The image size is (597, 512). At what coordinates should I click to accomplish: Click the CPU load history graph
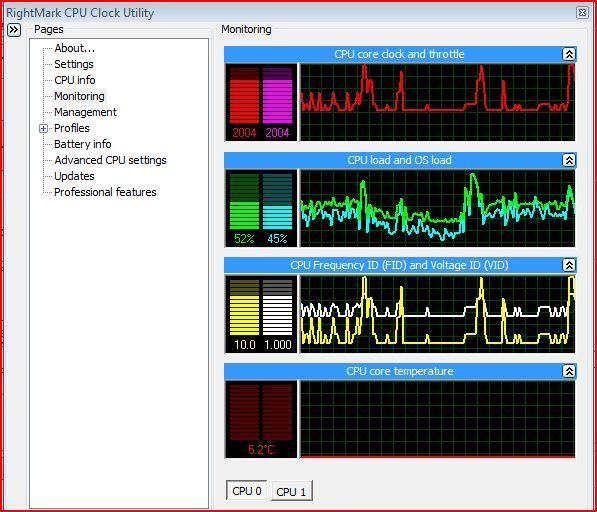pyautogui.click(x=437, y=208)
